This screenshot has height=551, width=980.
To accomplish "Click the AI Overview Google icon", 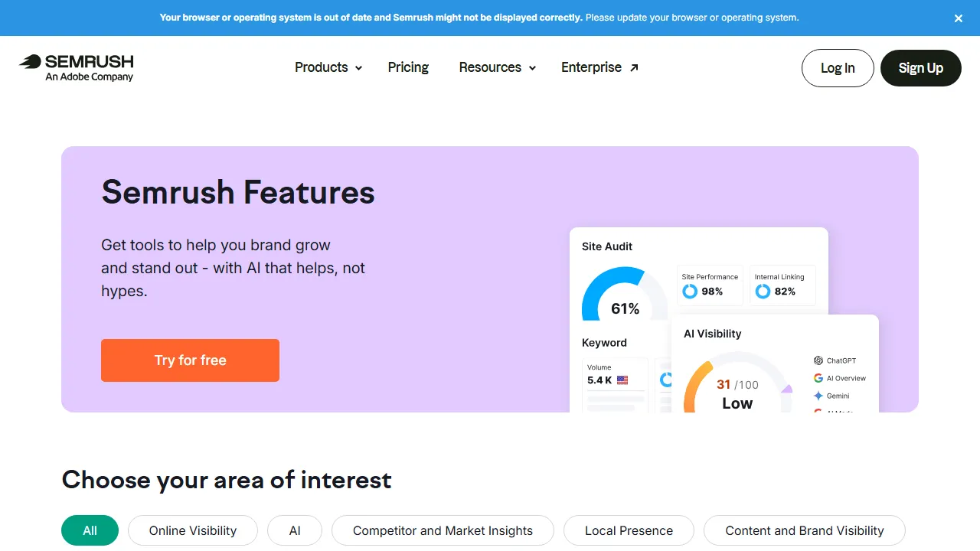I will point(818,378).
